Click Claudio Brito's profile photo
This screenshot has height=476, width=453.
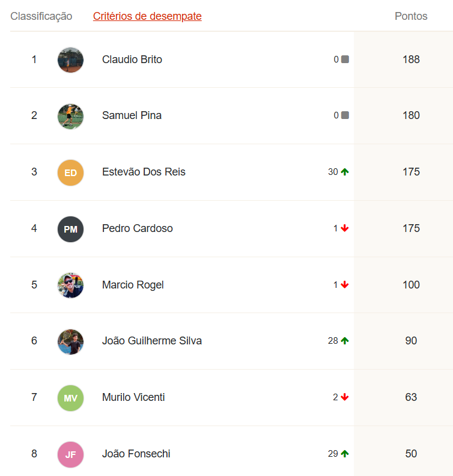point(70,60)
